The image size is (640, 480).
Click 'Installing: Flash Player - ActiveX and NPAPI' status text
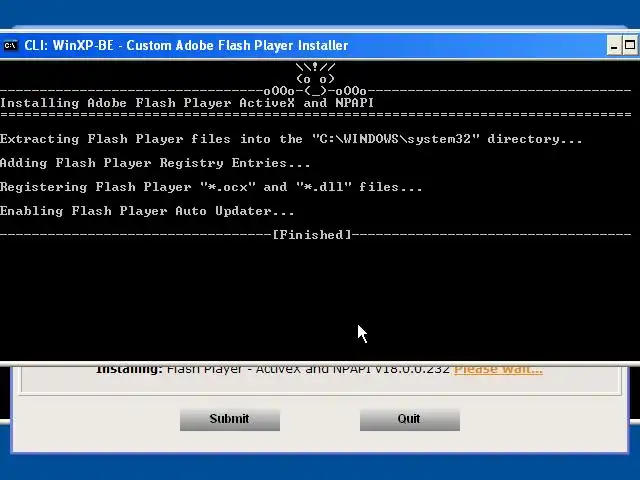coord(273,369)
